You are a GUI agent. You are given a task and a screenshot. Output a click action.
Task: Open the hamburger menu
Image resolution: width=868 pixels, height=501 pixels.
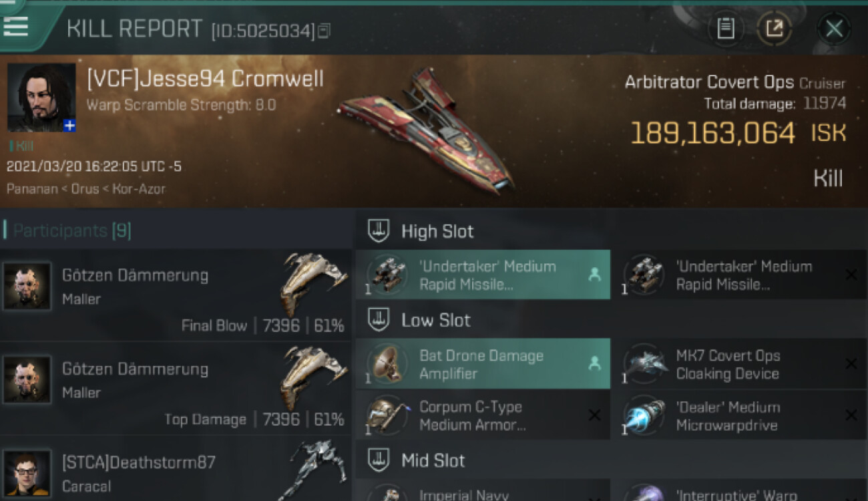(x=16, y=26)
